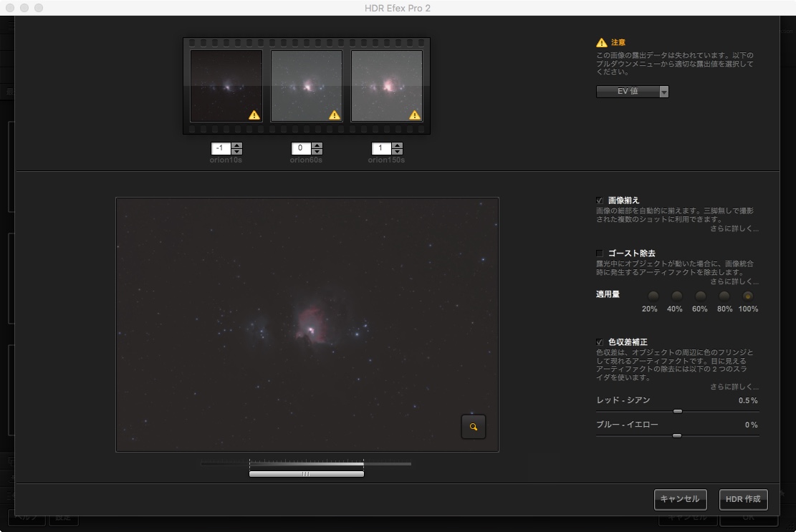The height and width of the screenshot is (532, 796).
Task: Select the orion10s thumbnail
Action: coord(226,86)
